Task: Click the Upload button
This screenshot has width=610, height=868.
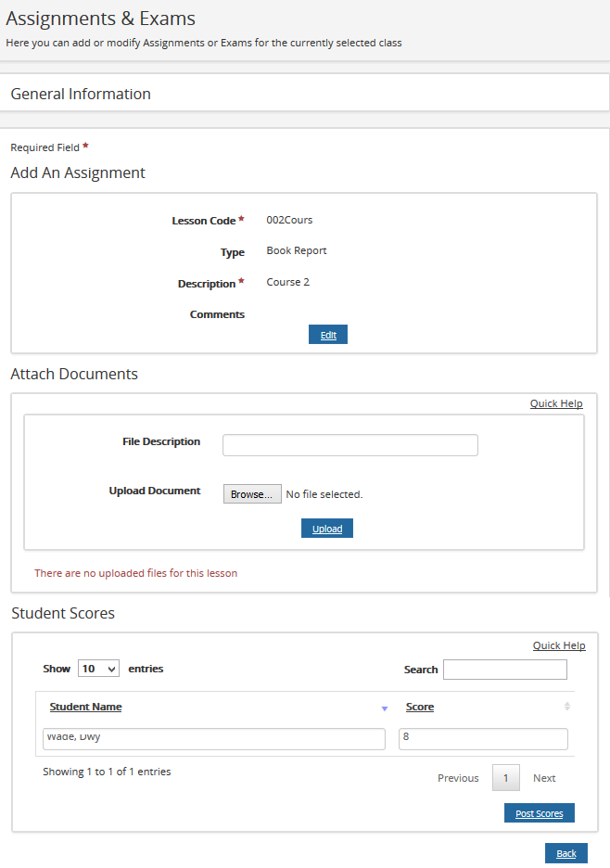Action: pyautogui.click(x=327, y=529)
